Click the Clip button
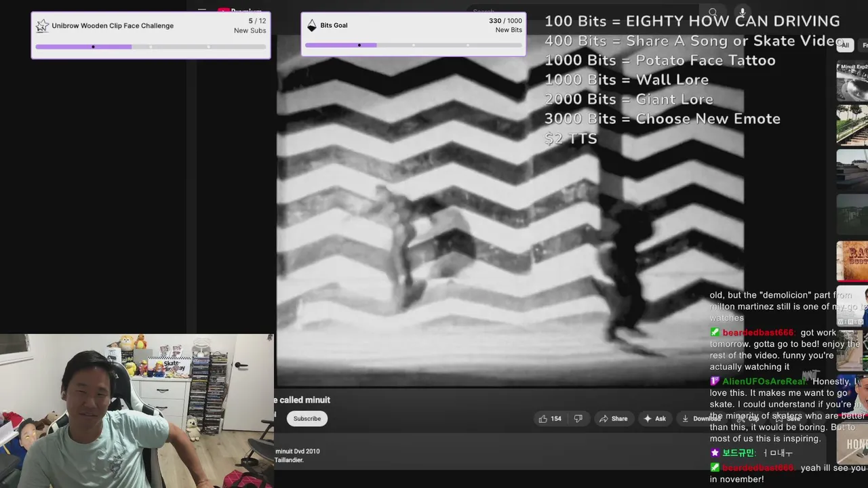 (747, 419)
